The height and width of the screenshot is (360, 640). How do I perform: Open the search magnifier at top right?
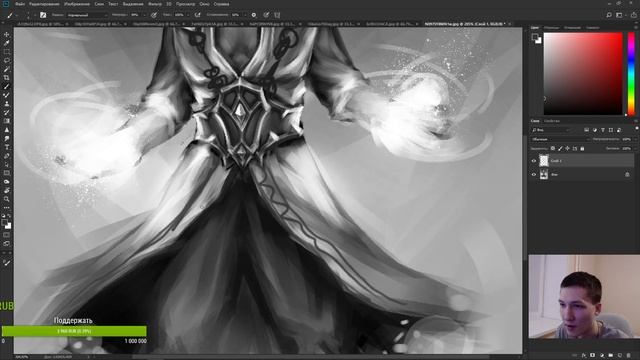pyautogui.click(x=609, y=15)
